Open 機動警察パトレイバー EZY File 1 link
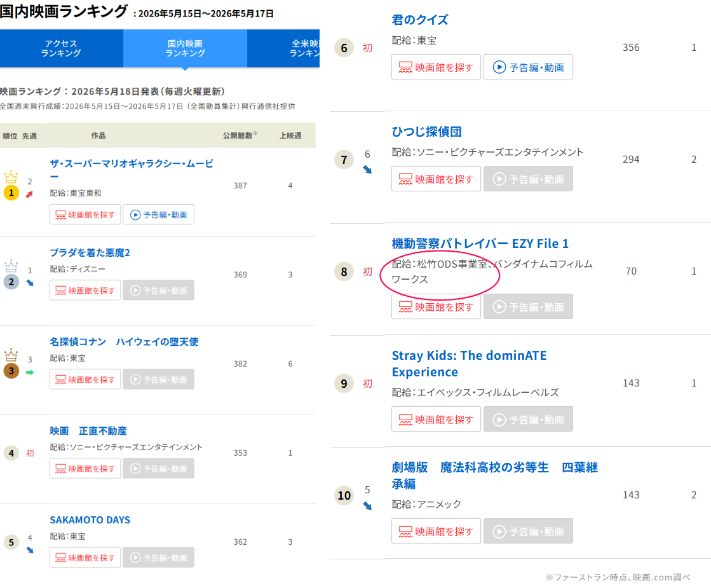Image resolution: width=711 pixels, height=588 pixels. pos(480,243)
